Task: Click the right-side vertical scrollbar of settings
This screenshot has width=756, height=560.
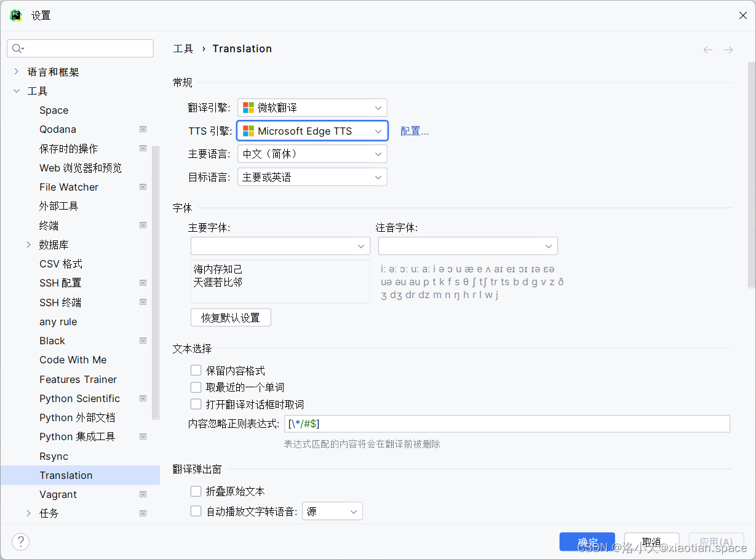Action: (751, 175)
